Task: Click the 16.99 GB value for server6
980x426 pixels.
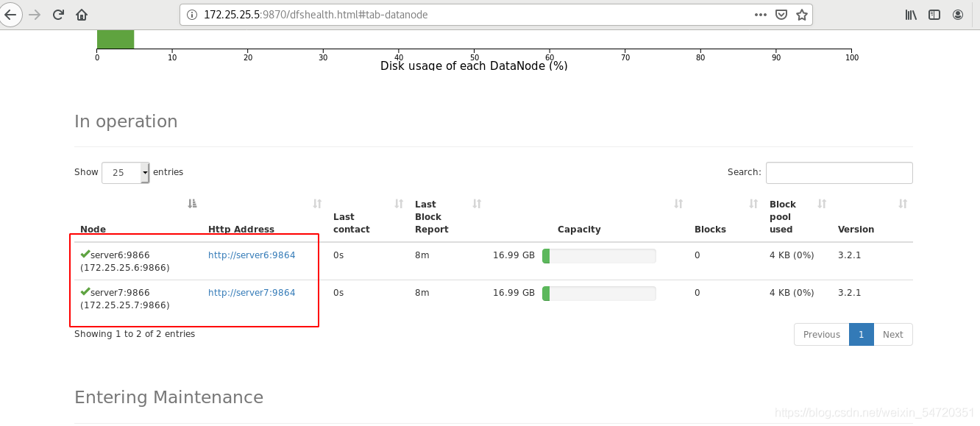Action: pyautogui.click(x=514, y=255)
